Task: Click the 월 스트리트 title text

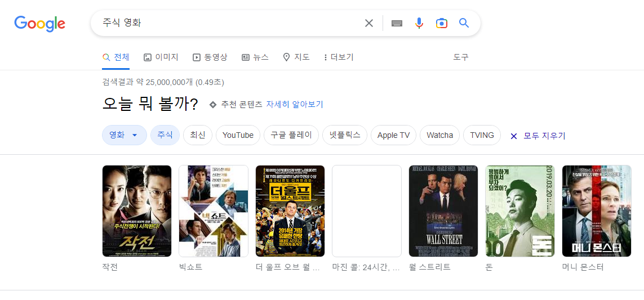Action: pos(429,267)
